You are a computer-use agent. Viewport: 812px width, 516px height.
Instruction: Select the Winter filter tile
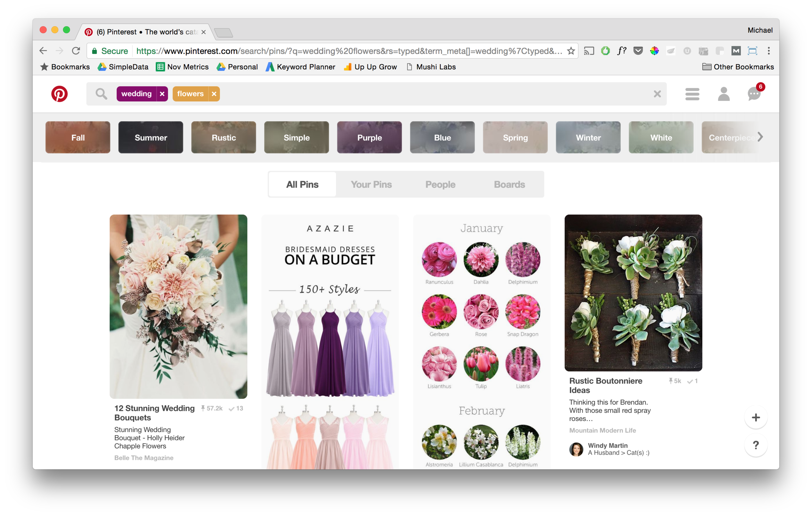tap(588, 137)
